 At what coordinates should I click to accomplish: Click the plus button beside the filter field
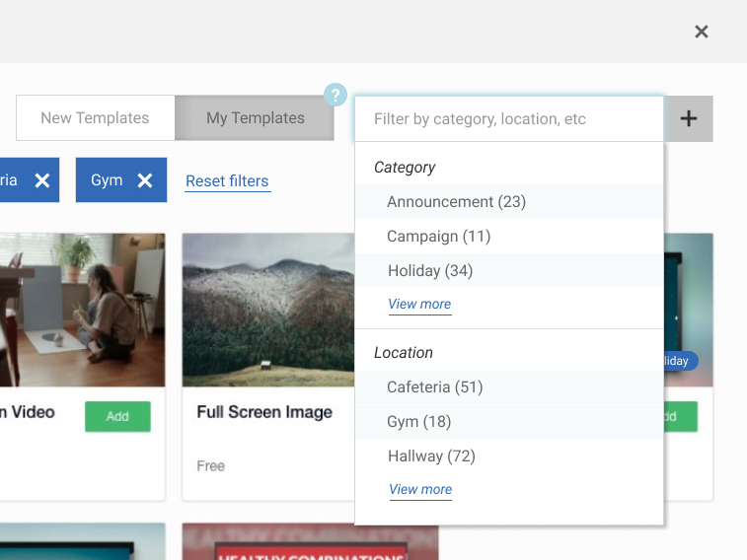689,118
